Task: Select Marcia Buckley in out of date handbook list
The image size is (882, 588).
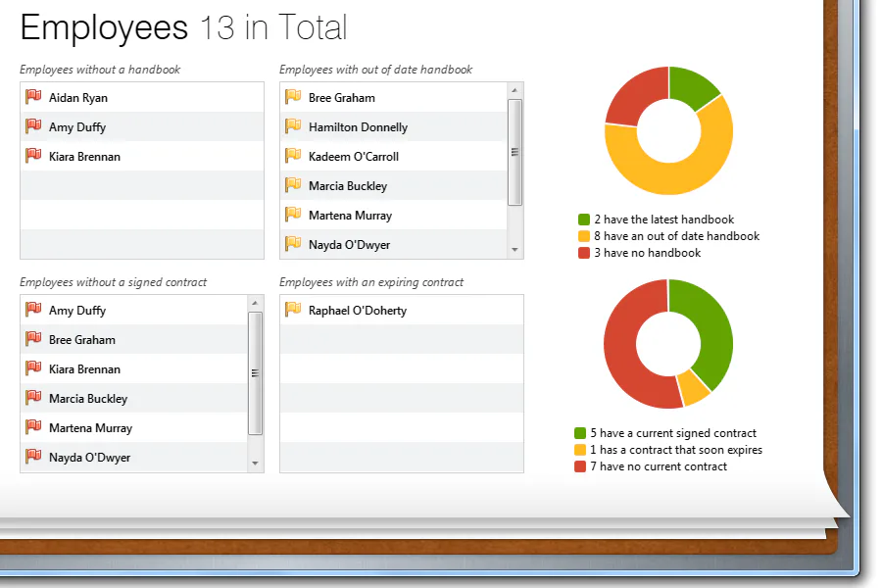Action: tap(393, 185)
